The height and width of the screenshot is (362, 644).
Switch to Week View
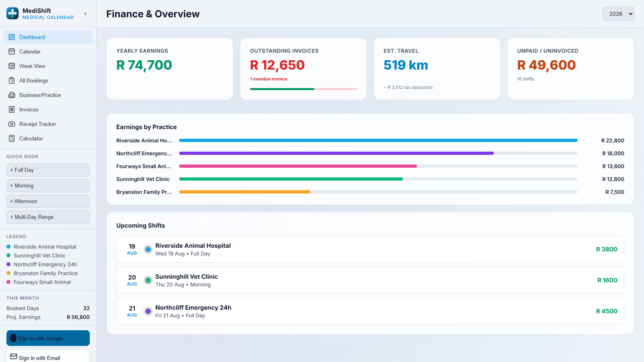tap(48, 66)
